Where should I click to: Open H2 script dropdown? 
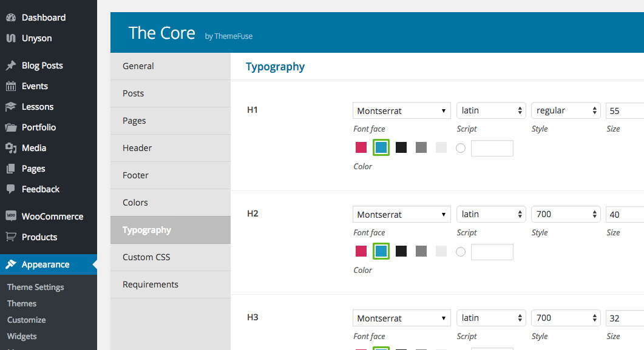coord(491,214)
